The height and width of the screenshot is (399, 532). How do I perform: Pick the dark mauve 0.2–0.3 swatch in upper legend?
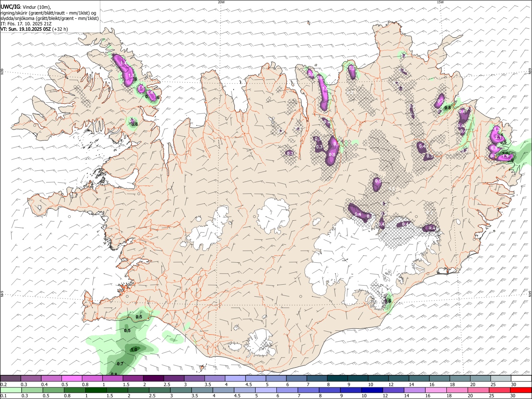click(x=11, y=379)
